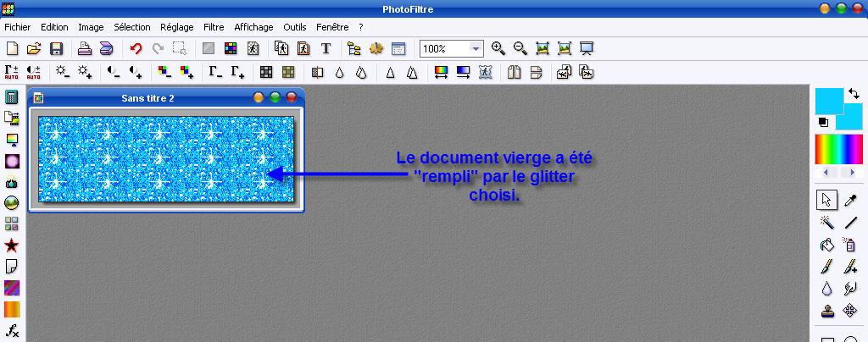The height and width of the screenshot is (342, 868).
Task: Pick a color from the rainbow palette
Action: (838, 149)
